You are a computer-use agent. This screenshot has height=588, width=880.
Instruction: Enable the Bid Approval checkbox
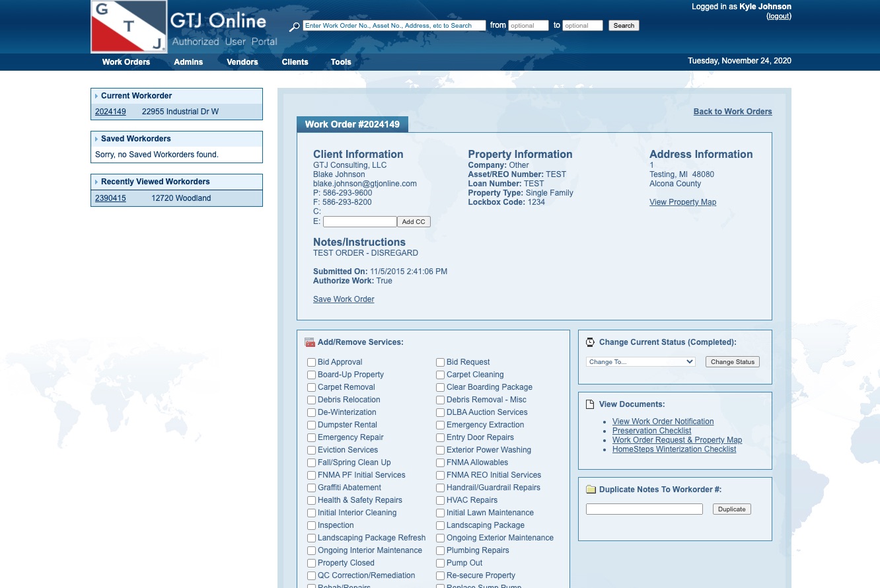[x=311, y=362]
